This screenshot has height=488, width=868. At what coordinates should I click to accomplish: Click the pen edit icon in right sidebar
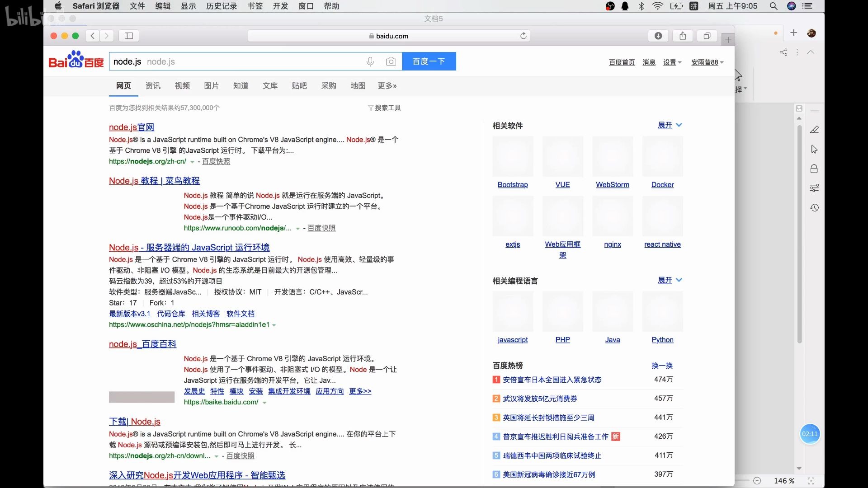click(x=814, y=130)
